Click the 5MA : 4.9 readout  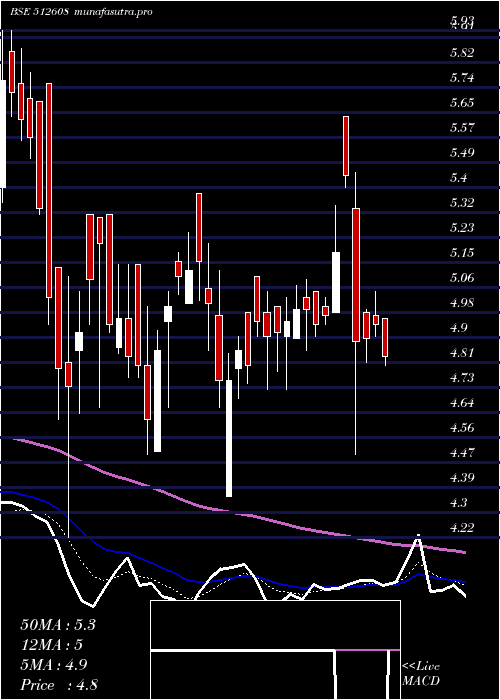tap(54, 665)
